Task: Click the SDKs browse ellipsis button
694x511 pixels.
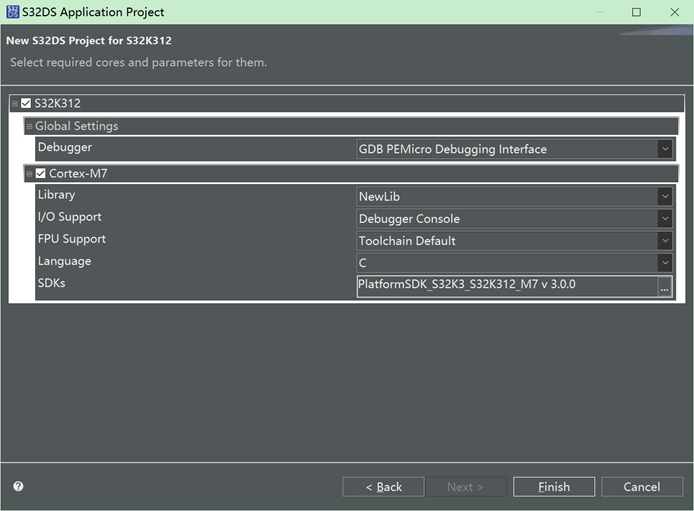Action: [664, 285]
